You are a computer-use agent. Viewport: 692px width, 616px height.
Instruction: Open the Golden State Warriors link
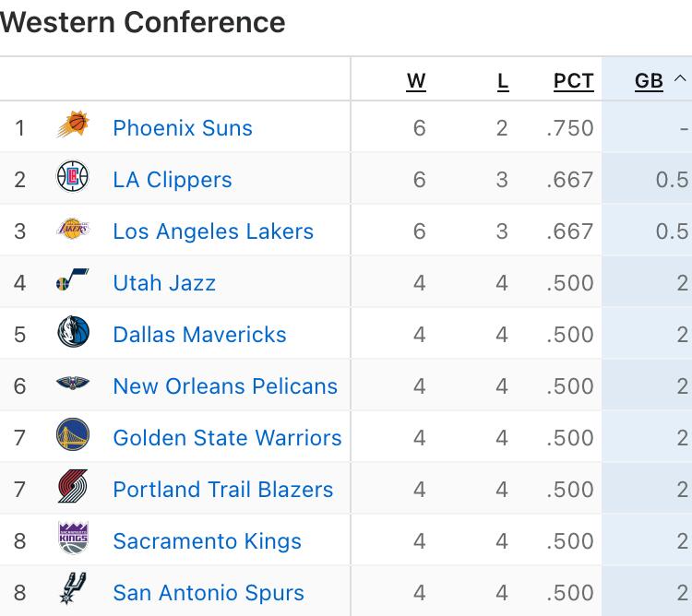227,438
